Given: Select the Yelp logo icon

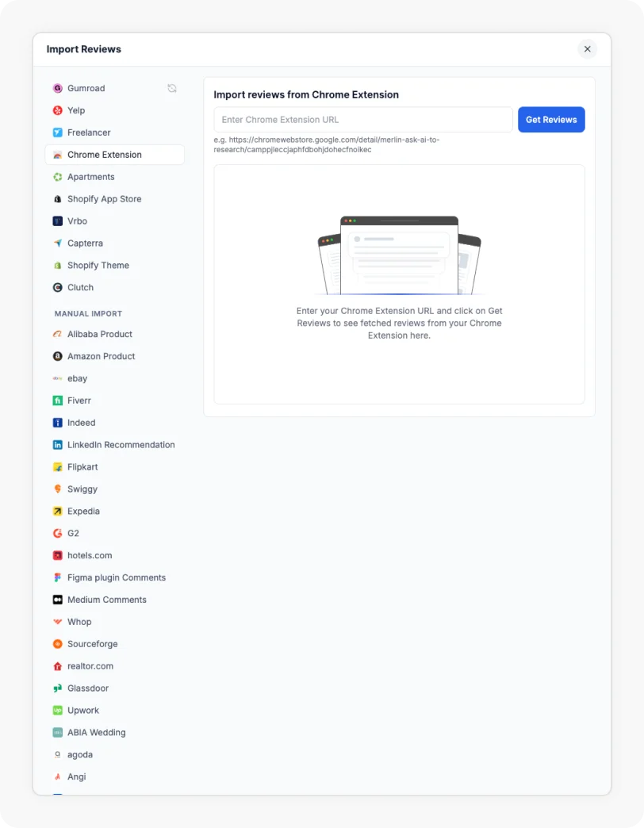Looking at the screenshot, I should point(58,110).
